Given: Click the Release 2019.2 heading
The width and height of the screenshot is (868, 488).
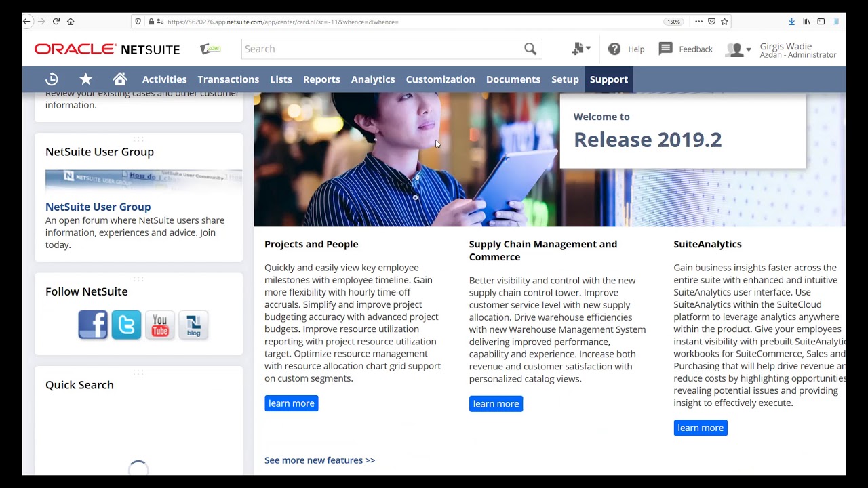Looking at the screenshot, I should (x=648, y=140).
